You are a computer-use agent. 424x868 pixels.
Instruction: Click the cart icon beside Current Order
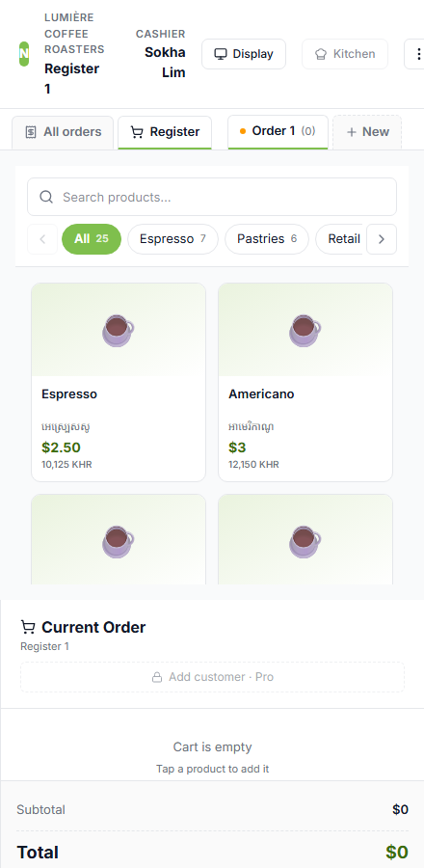(28, 627)
